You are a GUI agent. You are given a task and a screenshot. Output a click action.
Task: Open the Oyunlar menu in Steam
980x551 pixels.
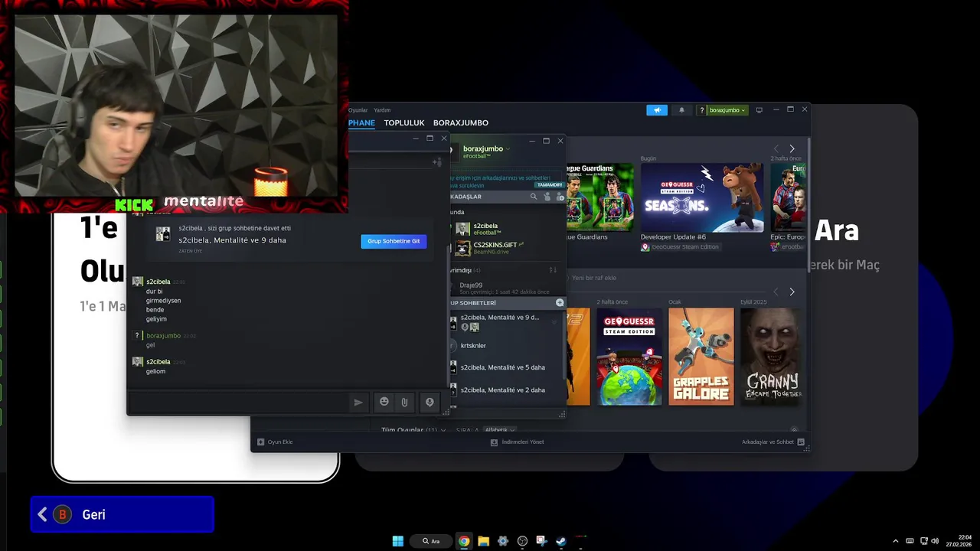[358, 110]
